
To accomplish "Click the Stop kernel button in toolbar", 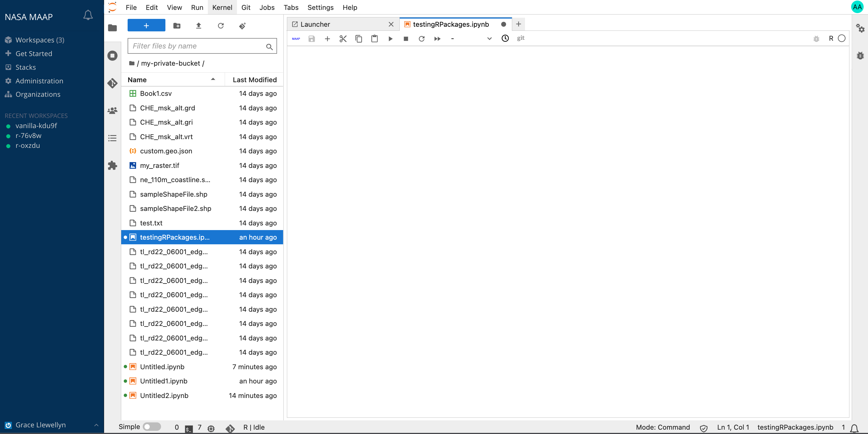I will [x=406, y=38].
